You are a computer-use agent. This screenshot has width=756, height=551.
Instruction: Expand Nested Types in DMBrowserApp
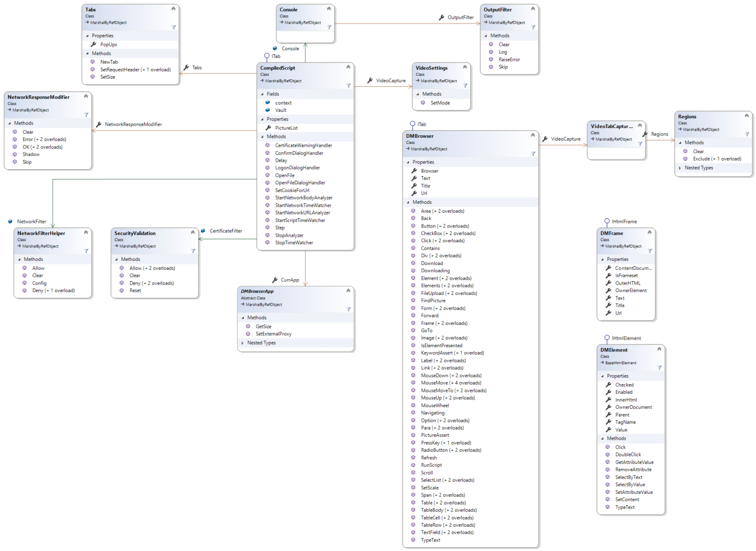(243, 343)
